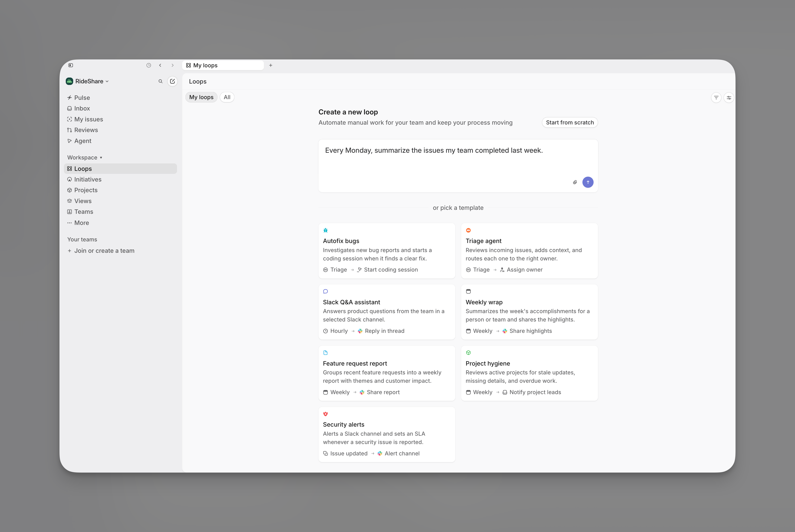The width and height of the screenshot is (795, 532).
Task: Click the Security alerts shield icon
Action: [x=326, y=414]
